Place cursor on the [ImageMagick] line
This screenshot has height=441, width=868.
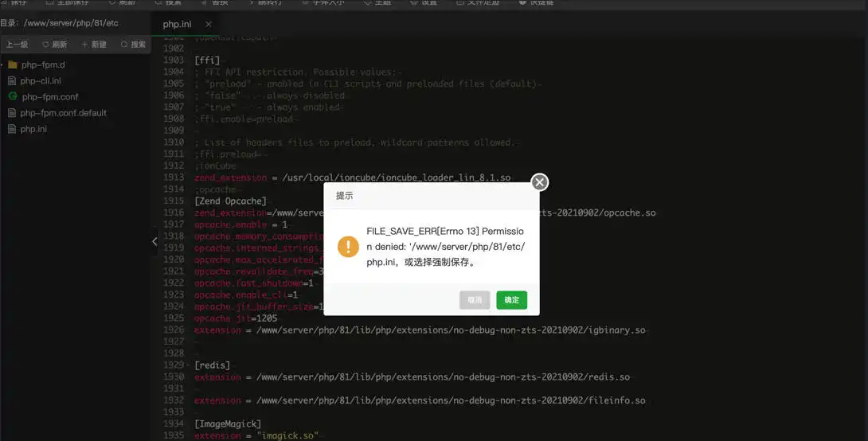(228, 423)
